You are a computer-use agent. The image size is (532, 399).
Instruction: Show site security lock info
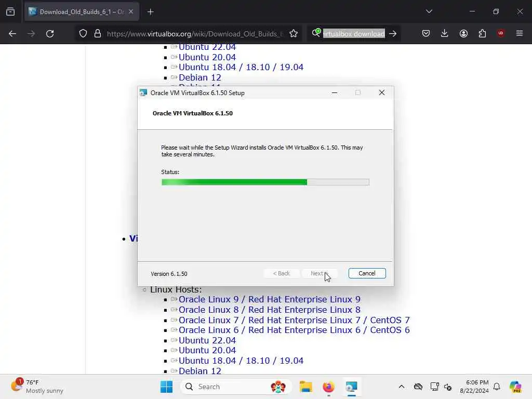[98, 34]
